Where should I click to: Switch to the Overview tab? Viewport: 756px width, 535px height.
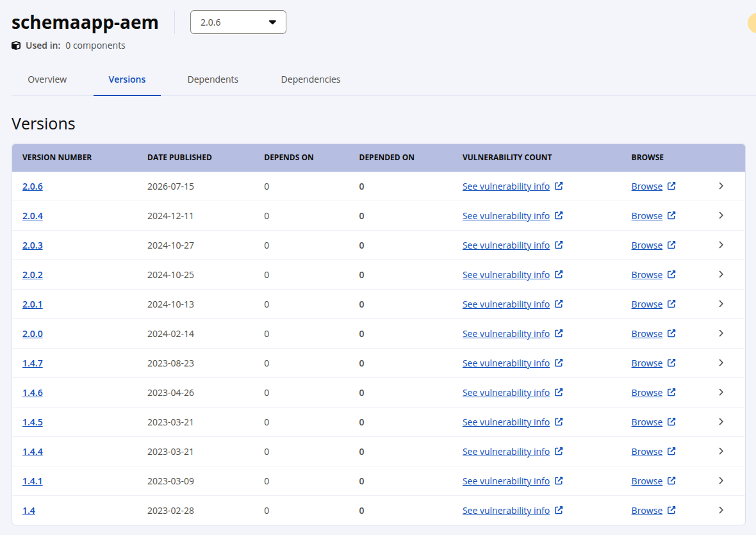[x=47, y=79]
